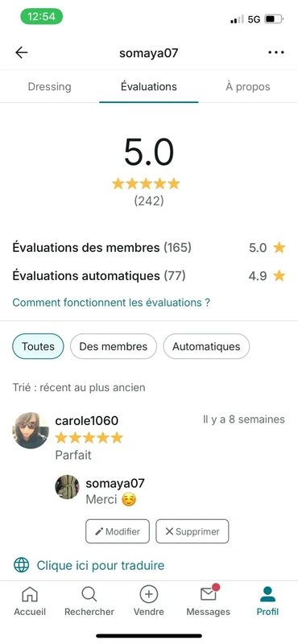Open Comment fonctionnent les évaluations link

click(111, 303)
